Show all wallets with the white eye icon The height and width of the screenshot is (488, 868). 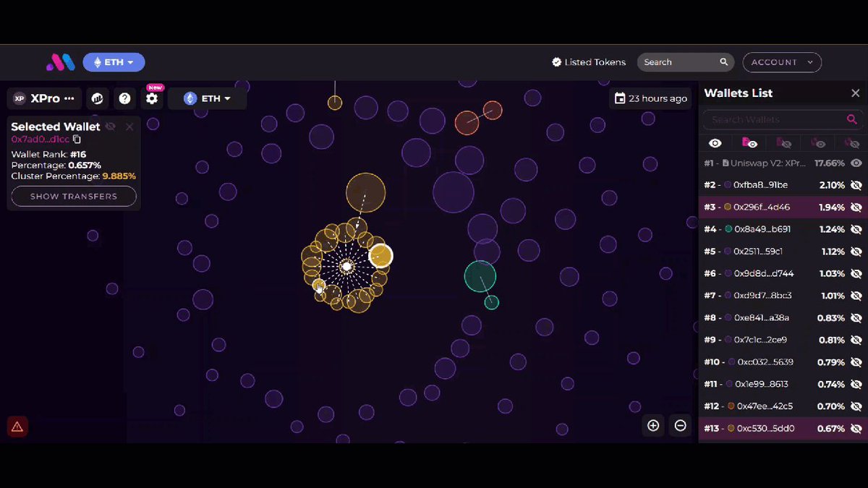click(x=715, y=143)
